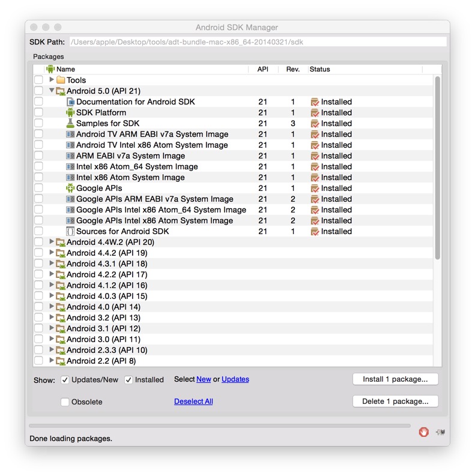Screen dimensions: 475x476
Task: Check the Android 4.4.2 (API 19) checkbox
Action: coord(38,253)
